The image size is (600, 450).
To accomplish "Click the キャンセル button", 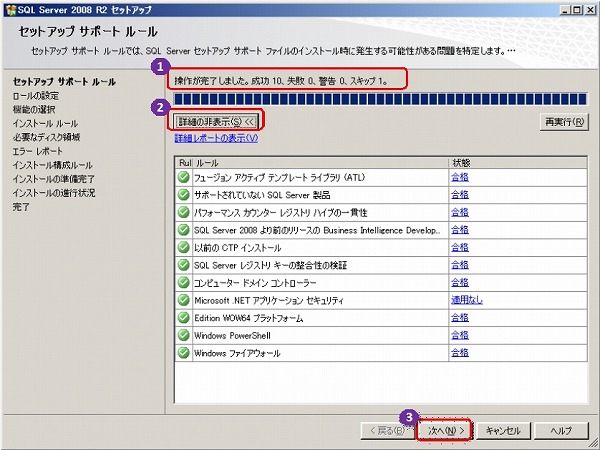I will point(503,431).
